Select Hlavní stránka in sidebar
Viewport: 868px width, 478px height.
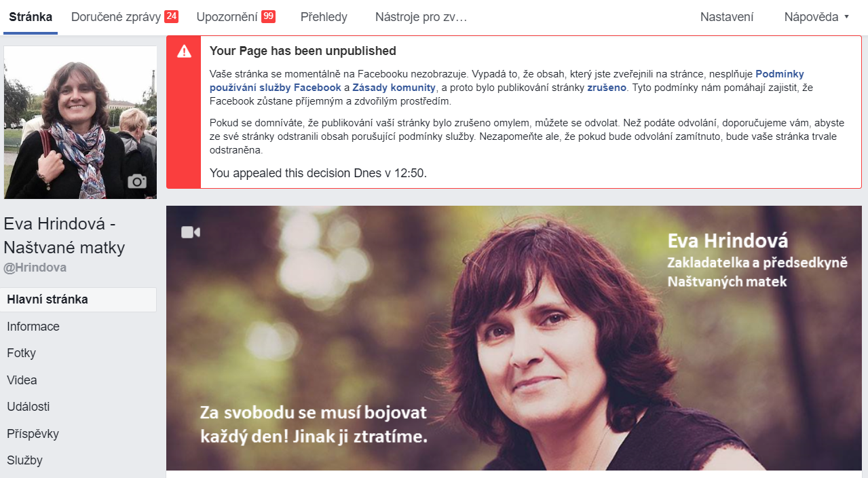click(x=78, y=299)
